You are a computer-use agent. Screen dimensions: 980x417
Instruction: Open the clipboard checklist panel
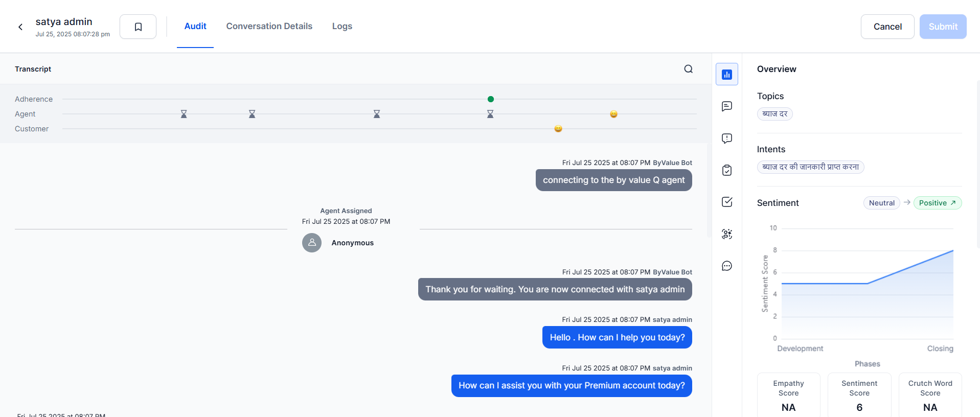pos(726,170)
